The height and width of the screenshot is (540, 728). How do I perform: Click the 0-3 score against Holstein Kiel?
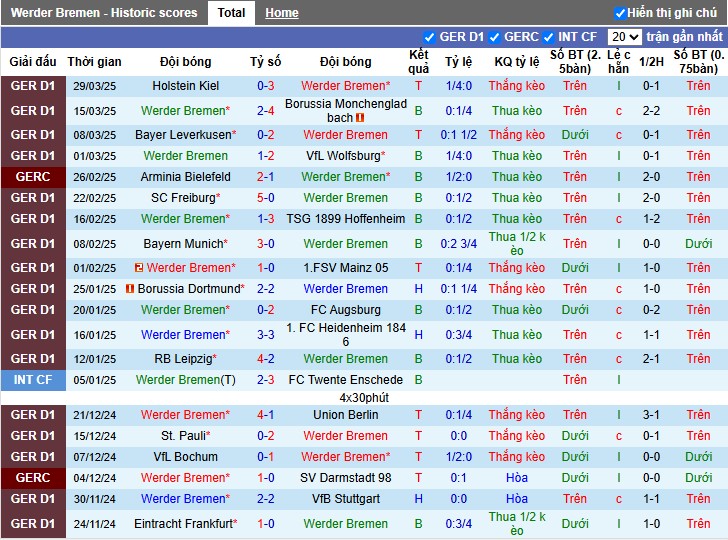(266, 86)
